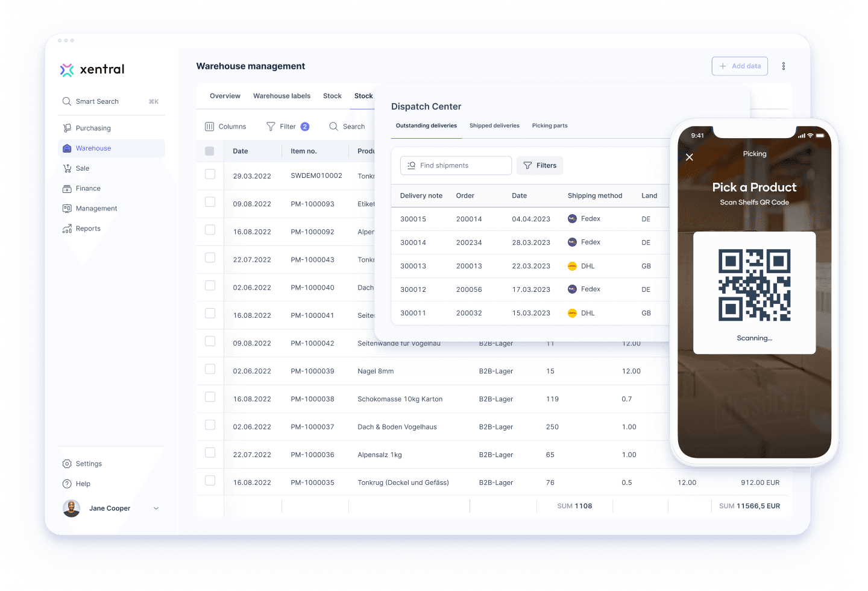Check the row for PM-1000040
This screenshot has width=868, height=591.
click(x=210, y=285)
